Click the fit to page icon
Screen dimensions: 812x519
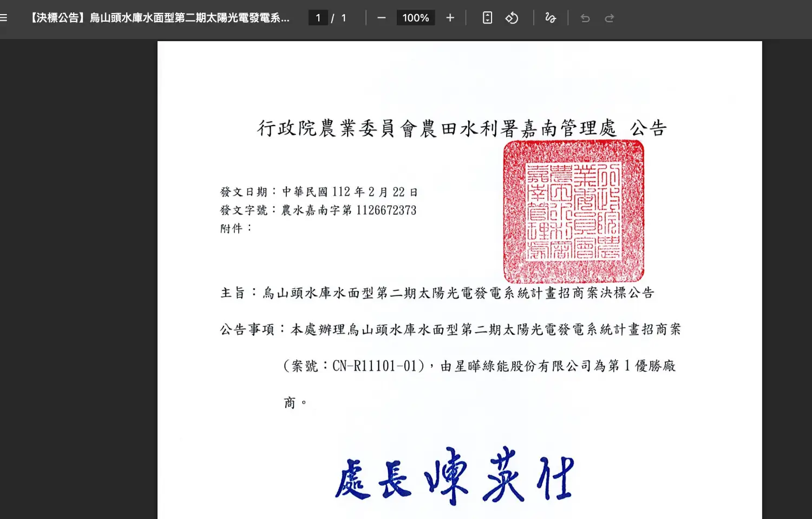pos(487,18)
